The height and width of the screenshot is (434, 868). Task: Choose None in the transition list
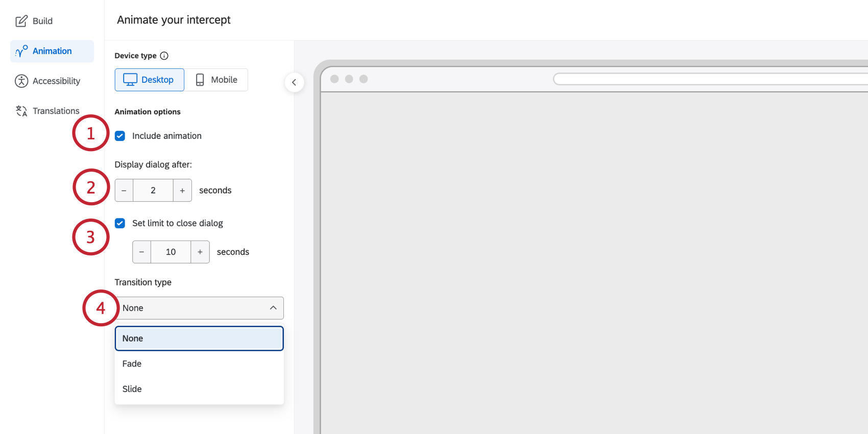tap(199, 339)
